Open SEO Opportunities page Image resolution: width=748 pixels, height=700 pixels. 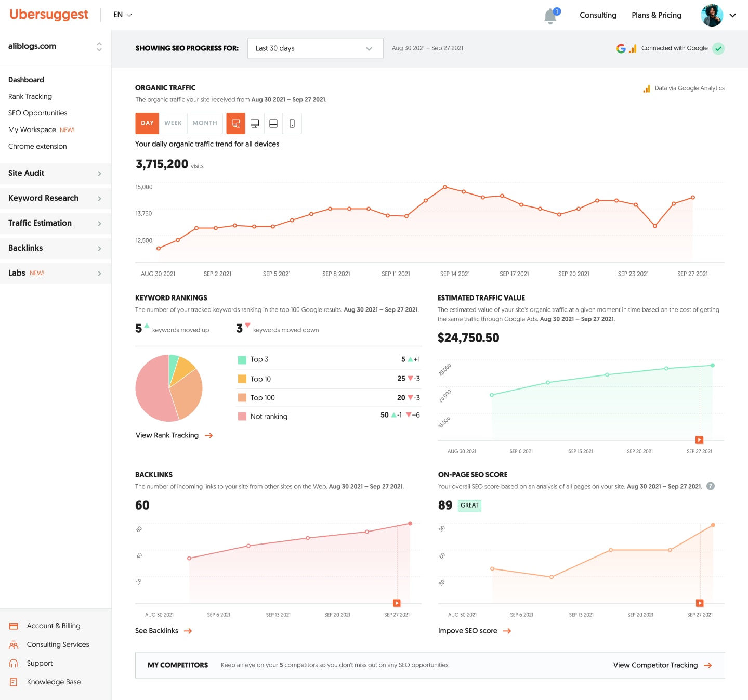pyautogui.click(x=37, y=113)
